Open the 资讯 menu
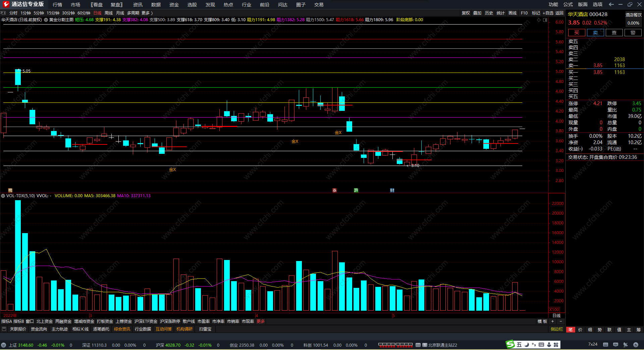Screen dimensions: 644x350 pos(138,4)
